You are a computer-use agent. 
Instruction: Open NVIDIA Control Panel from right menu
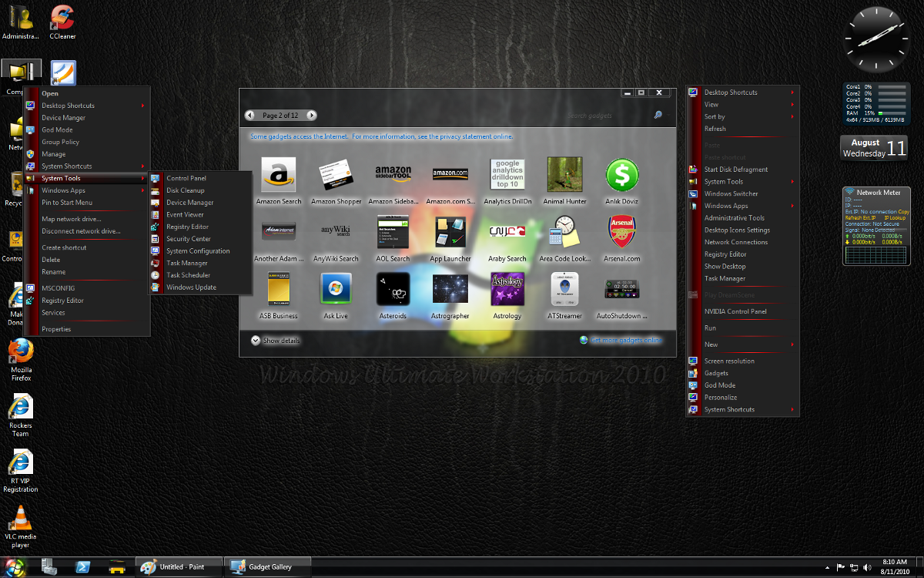click(743, 311)
